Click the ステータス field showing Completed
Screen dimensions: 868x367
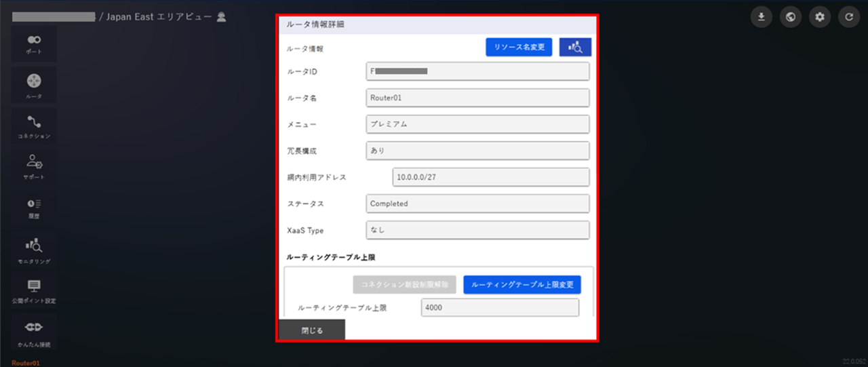[x=477, y=204]
